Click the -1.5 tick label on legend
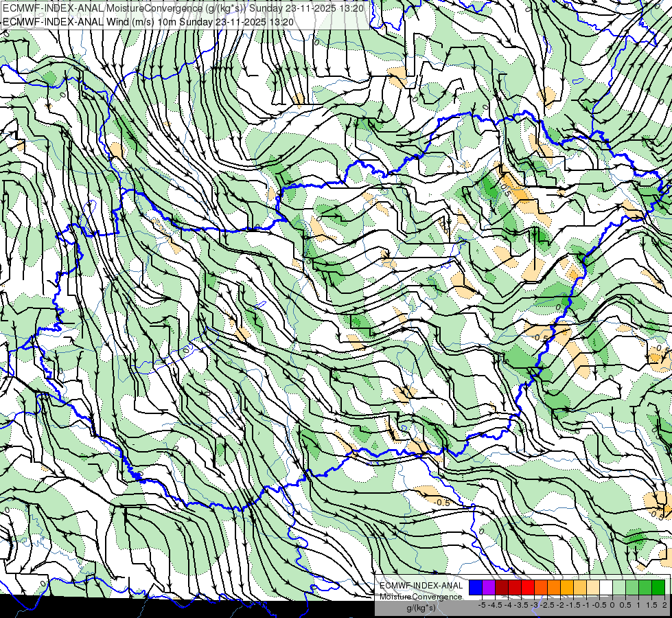 573,605
